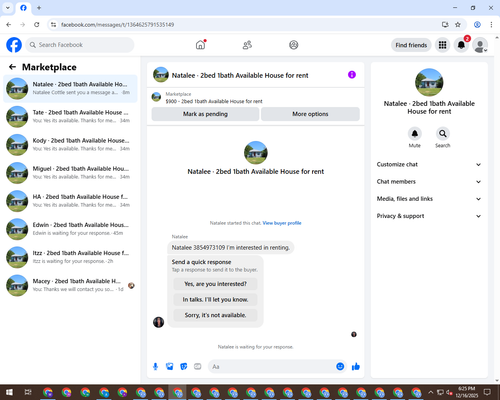Open the profile circle icon in top navigation
The image size is (500, 400).
294,45
